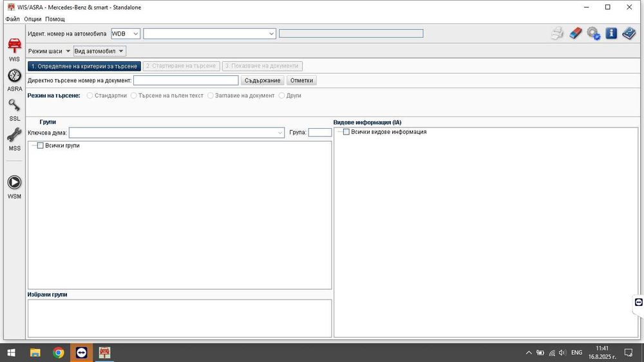Viewport: 644px width, 362px height.
Task: Open network Wi-Fi tray icon
Action: point(552,352)
